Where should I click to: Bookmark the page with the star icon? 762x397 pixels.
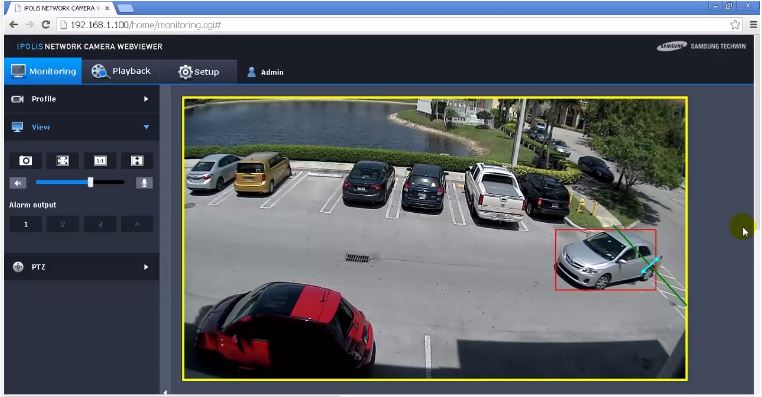click(735, 25)
